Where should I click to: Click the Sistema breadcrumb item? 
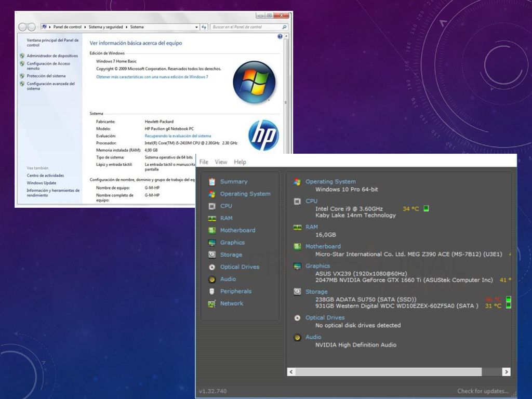click(x=137, y=27)
